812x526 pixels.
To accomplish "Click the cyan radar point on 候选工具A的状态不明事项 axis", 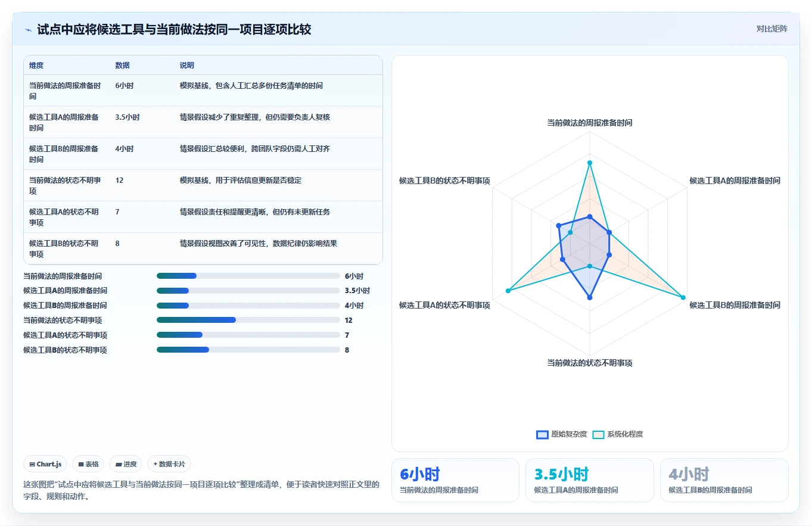I will [x=508, y=291].
